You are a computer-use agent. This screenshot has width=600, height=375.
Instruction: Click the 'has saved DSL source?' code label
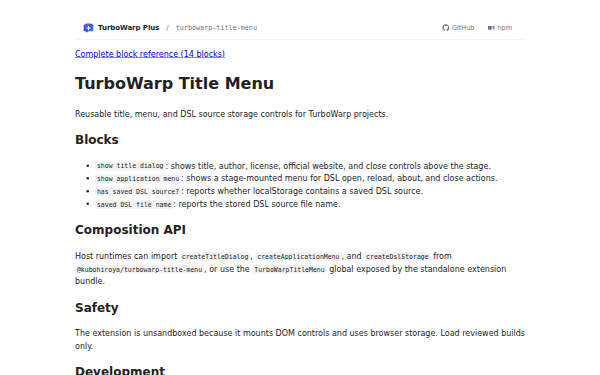click(x=138, y=192)
